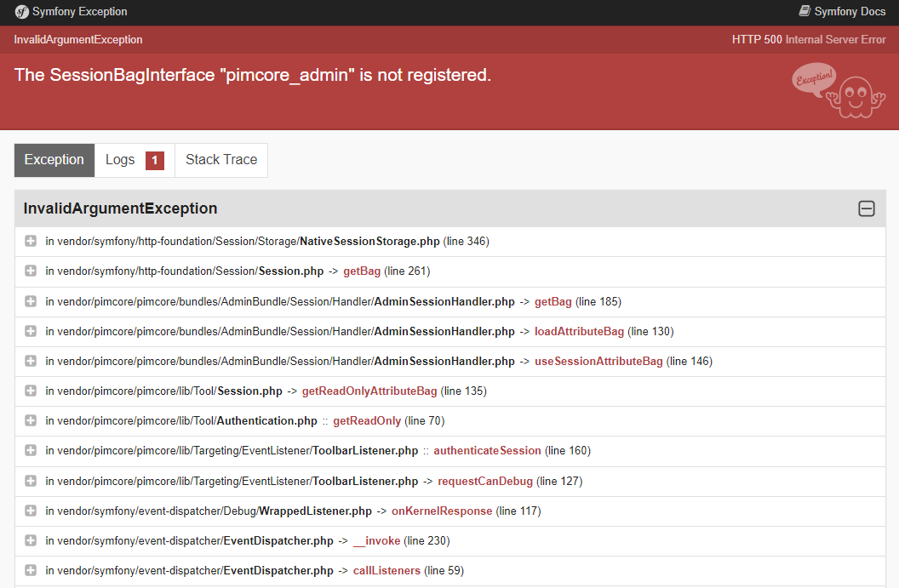899x588 pixels.
Task: Expand the Authentication.php getReadOnly trace entry
Action: tap(30, 420)
